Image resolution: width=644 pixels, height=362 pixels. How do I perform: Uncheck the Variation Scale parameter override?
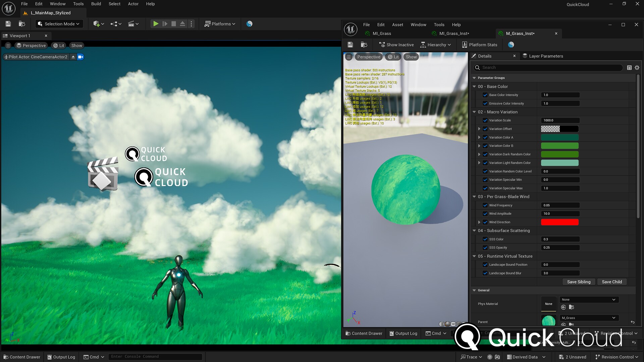485,120
